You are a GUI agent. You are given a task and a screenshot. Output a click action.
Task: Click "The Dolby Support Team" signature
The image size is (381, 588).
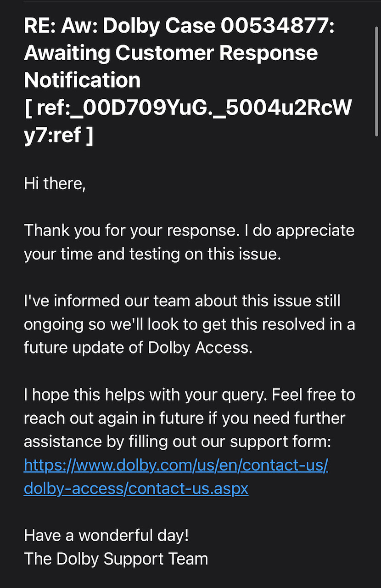pyautogui.click(x=116, y=559)
